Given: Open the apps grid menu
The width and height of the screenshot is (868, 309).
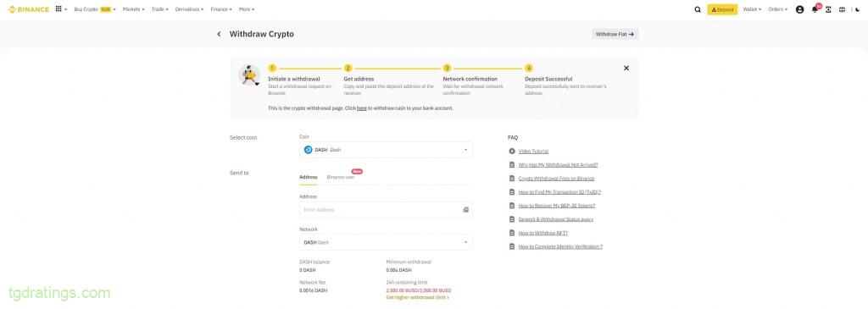Looking at the screenshot, I should (x=58, y=9).
